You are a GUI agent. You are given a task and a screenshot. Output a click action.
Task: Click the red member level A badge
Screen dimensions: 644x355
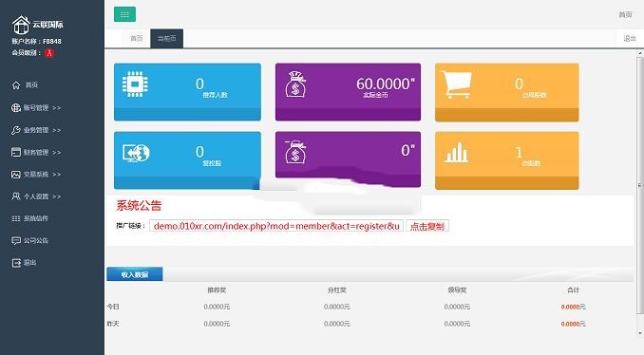tap(49, 52)
